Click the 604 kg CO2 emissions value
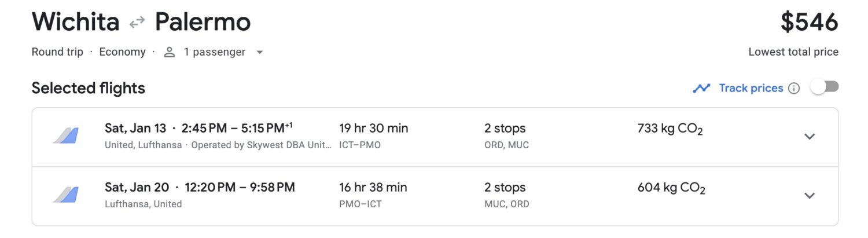This screenshot has width=868, height=238. pyautogui.click(x=671, y=188)
